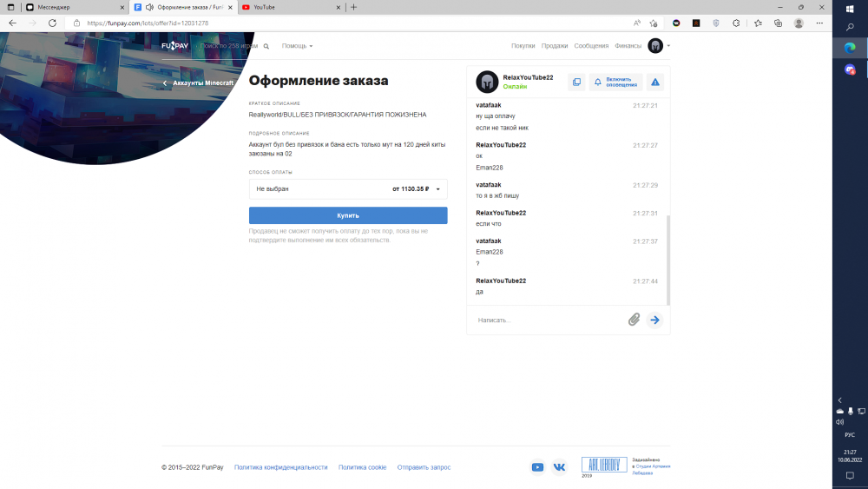
Task: Attach file with paperclip icon
Action: pos(634,320)
